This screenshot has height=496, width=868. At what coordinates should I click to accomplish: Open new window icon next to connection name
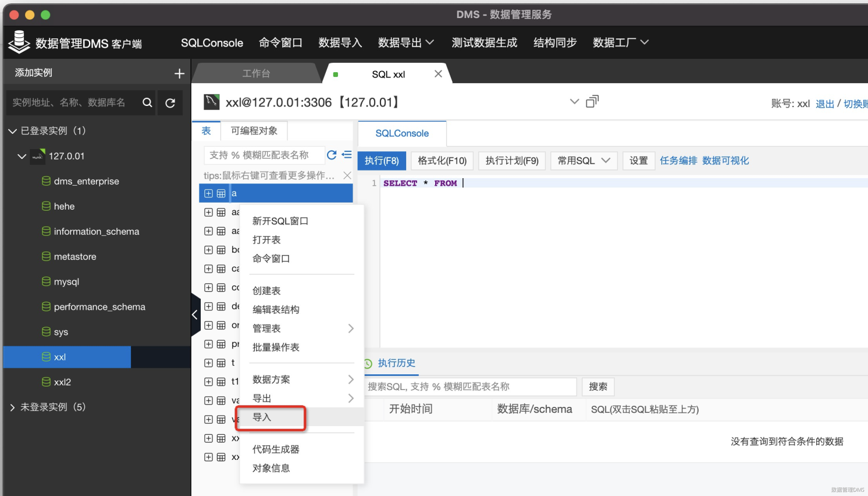[x=592, y=101]
